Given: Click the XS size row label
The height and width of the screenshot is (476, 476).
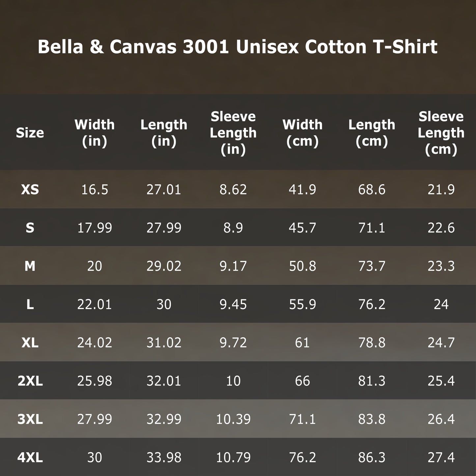Looking at the screenshot, I should point(30,189).
